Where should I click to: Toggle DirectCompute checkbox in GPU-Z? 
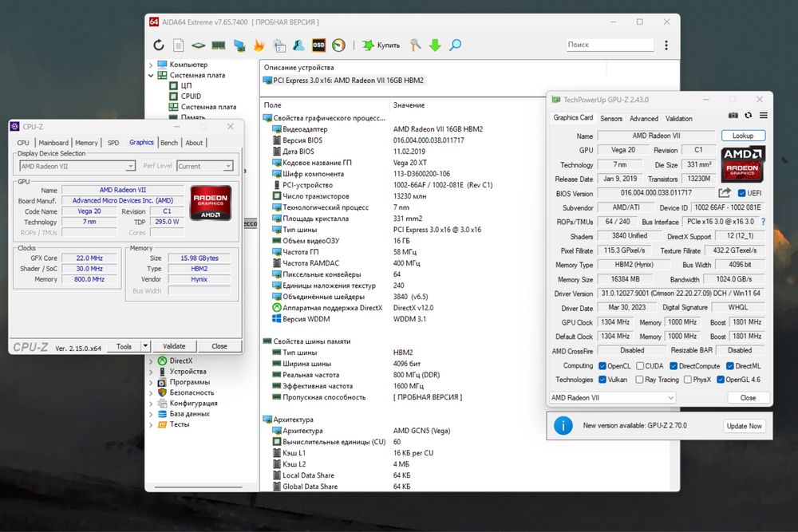point(674,366)
